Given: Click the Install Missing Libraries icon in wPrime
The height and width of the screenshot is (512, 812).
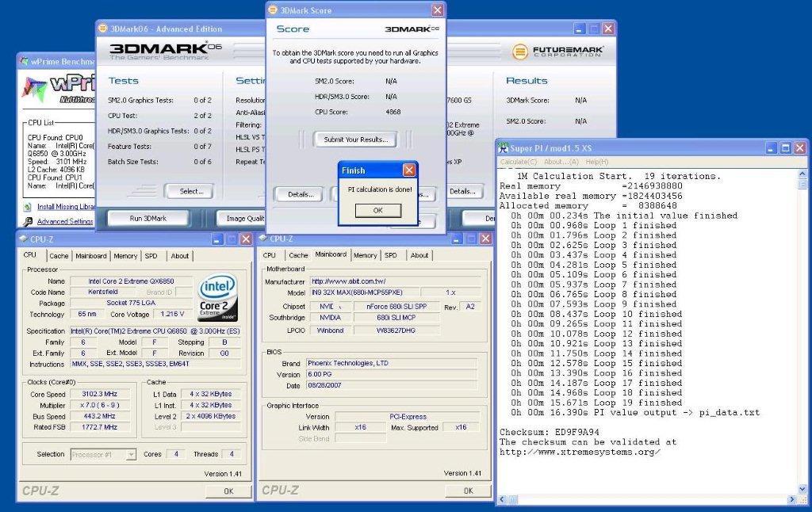Looking at the screenshot, I should click(28, 207).
